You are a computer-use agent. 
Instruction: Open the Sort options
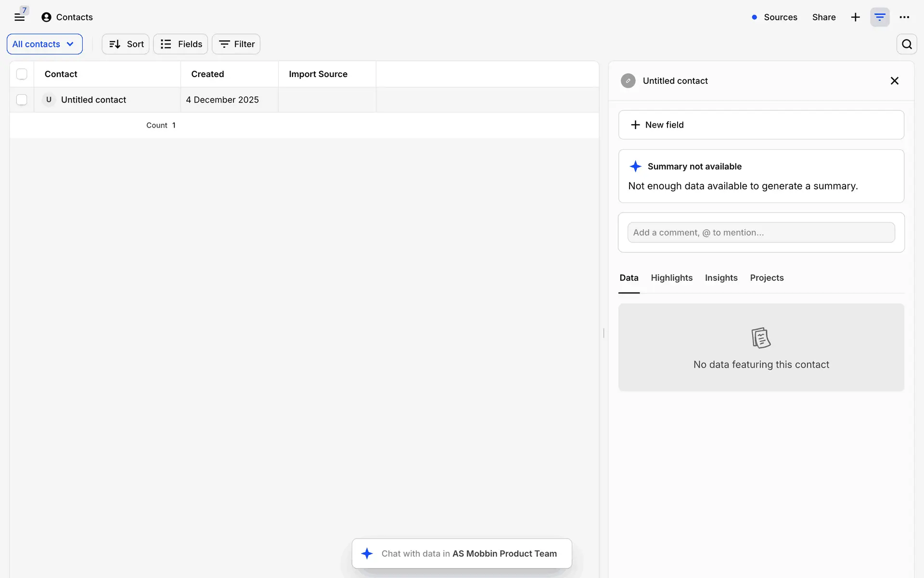point(126,44)
